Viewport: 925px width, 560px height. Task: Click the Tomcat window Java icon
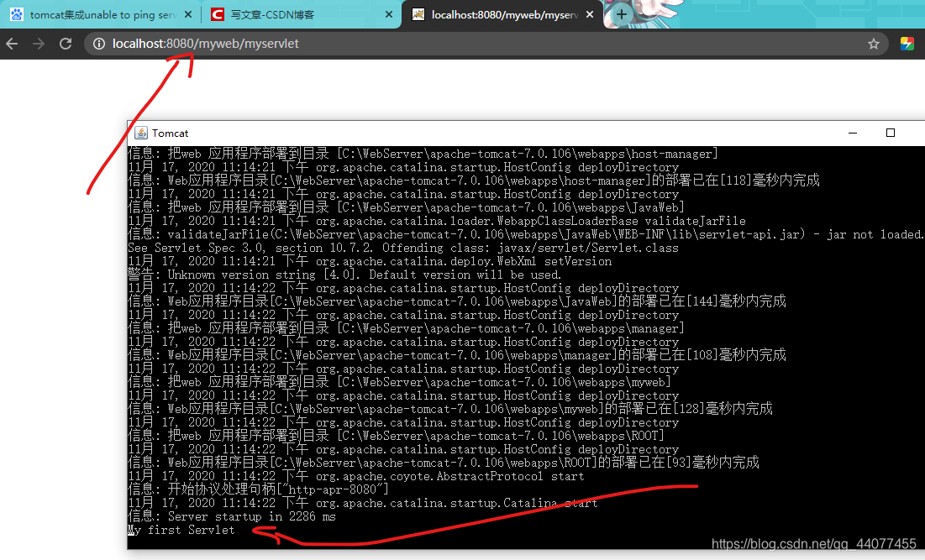click(x=141, y=133)
